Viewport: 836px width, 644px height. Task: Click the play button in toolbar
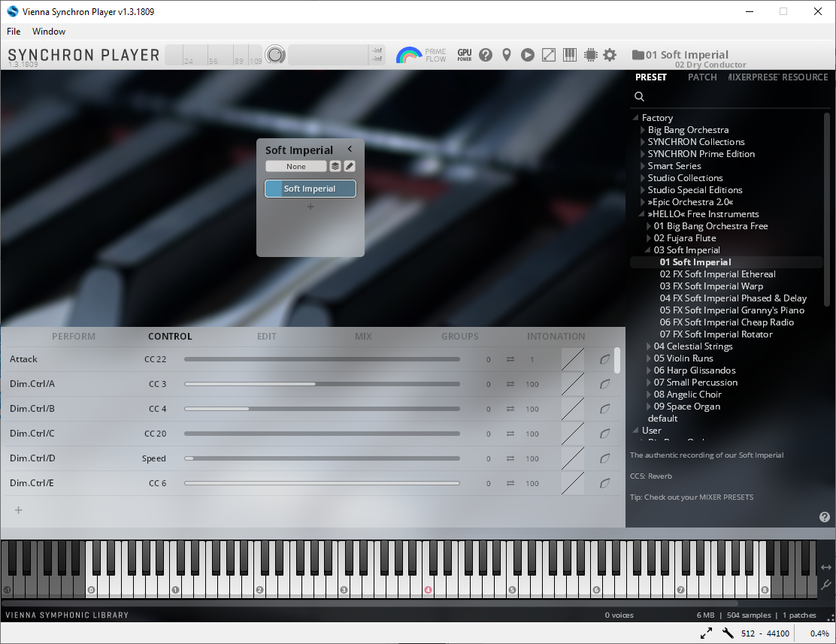coord(527,55)
